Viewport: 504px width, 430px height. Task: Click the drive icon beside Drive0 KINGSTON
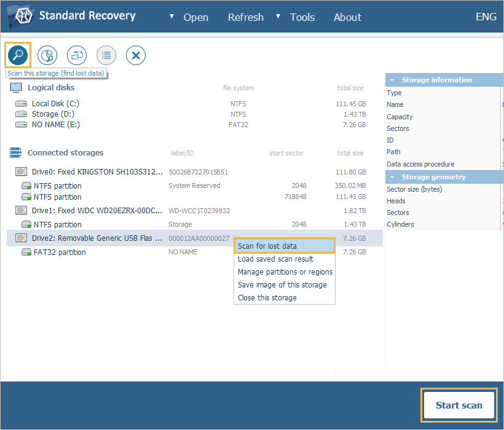click(x=20, y=171)
